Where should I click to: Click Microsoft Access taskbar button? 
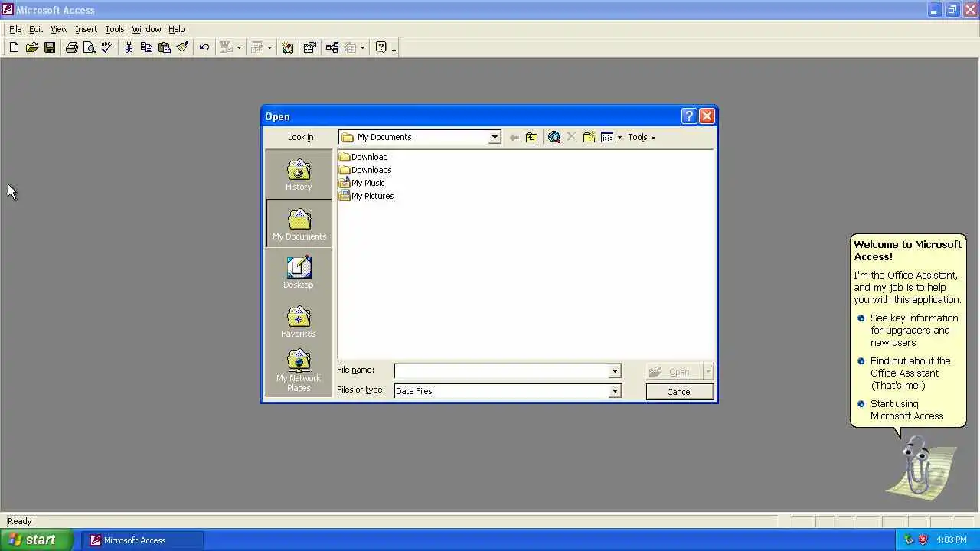tap(142, 540)
